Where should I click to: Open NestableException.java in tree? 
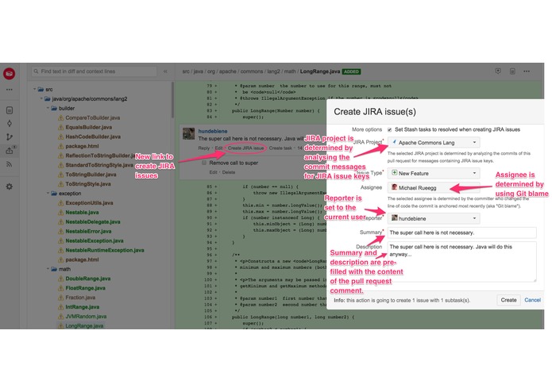click(x=95, y=240)
